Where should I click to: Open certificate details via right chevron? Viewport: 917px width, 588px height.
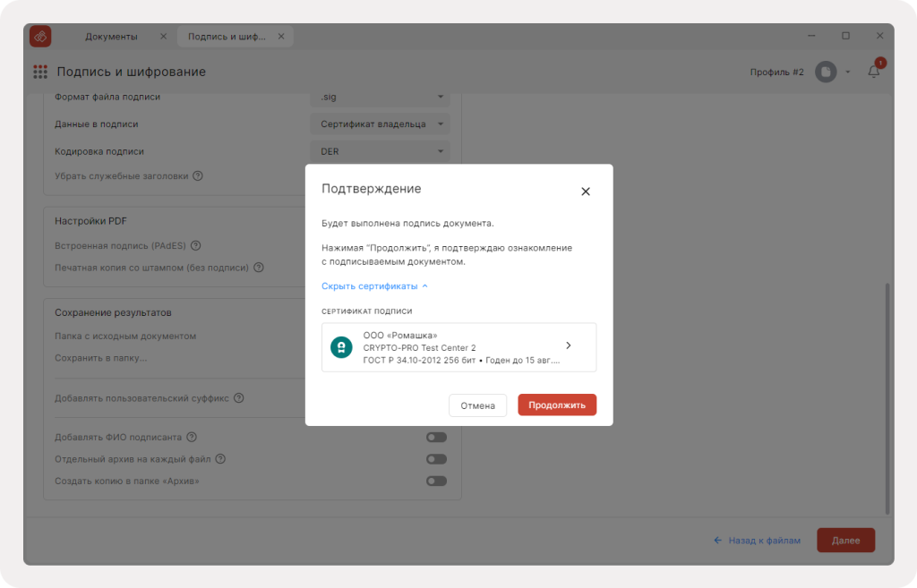click(x=569, y=345)
